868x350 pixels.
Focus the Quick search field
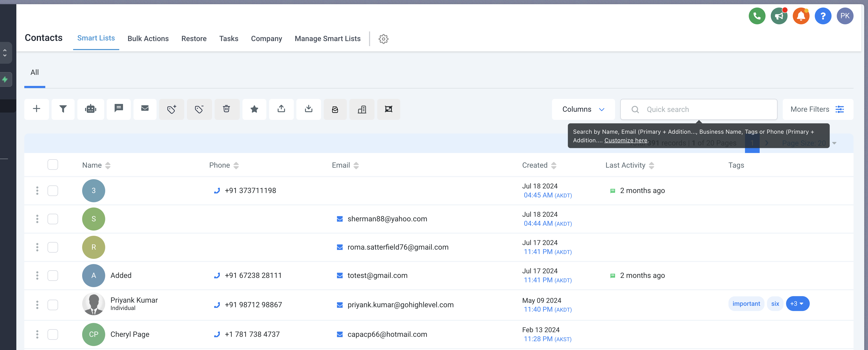point(704,109)
